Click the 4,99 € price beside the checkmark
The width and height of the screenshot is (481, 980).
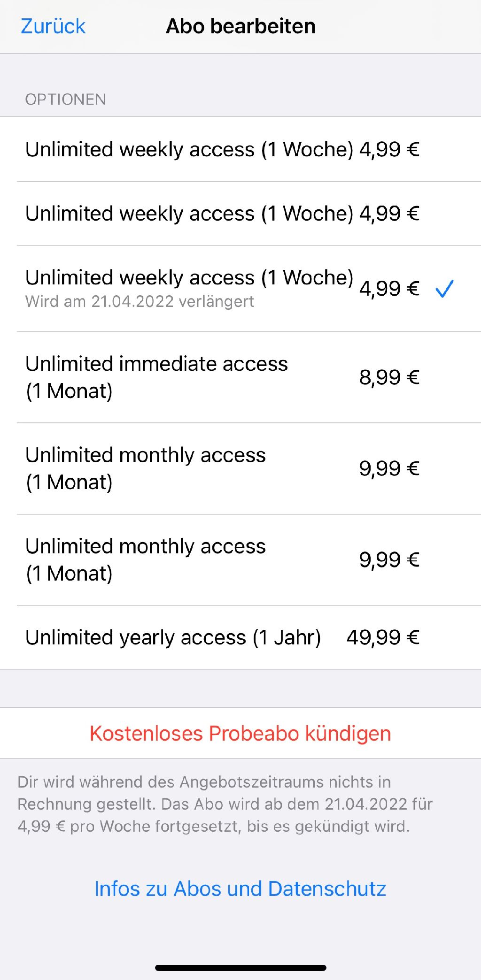tap(389, 289)
